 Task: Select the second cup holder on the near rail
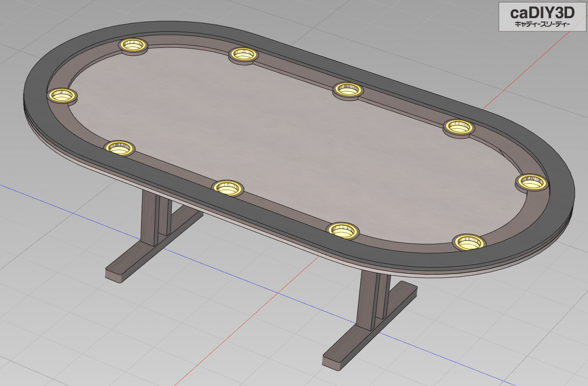pyautogui.click(x=228, y=187)
